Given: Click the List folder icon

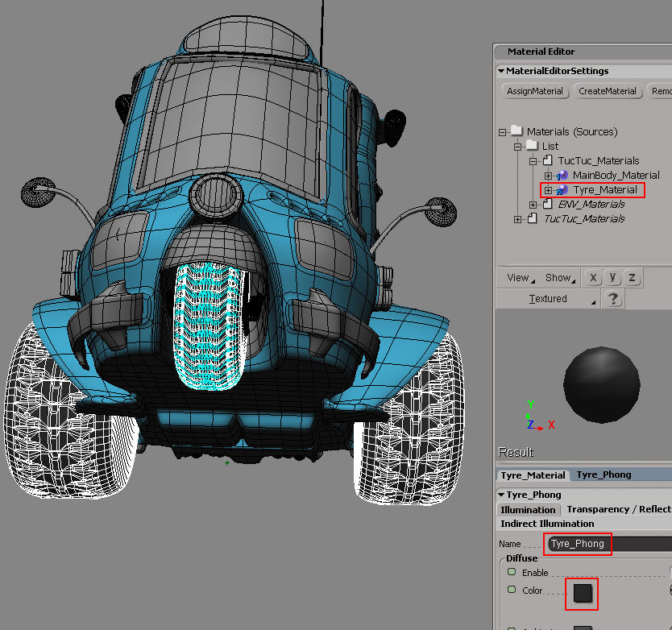Looking at the screenshot, I should coord(532,145).
